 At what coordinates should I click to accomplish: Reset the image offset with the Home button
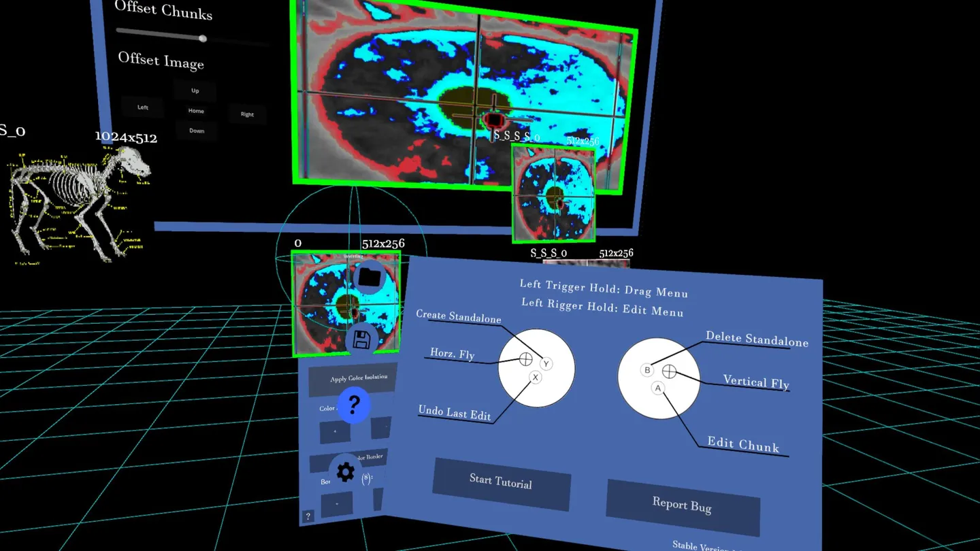point(196,111)
